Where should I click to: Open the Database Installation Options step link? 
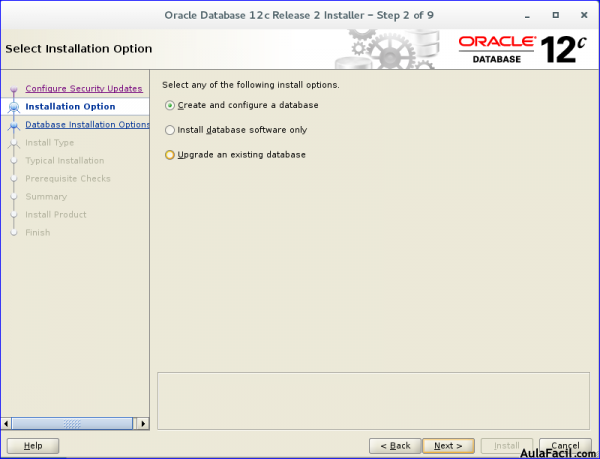pos(87,124)
